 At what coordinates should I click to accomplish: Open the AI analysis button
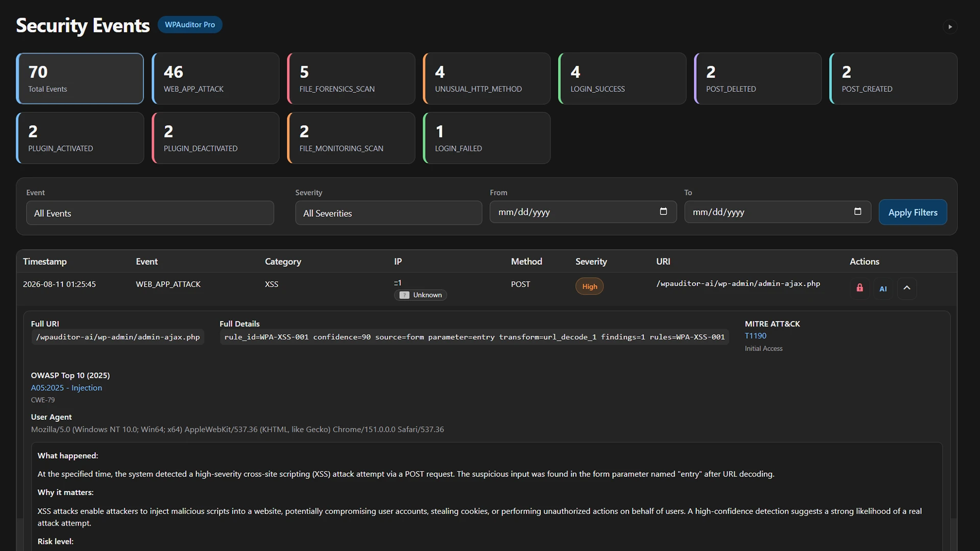[x=883, y=288]
